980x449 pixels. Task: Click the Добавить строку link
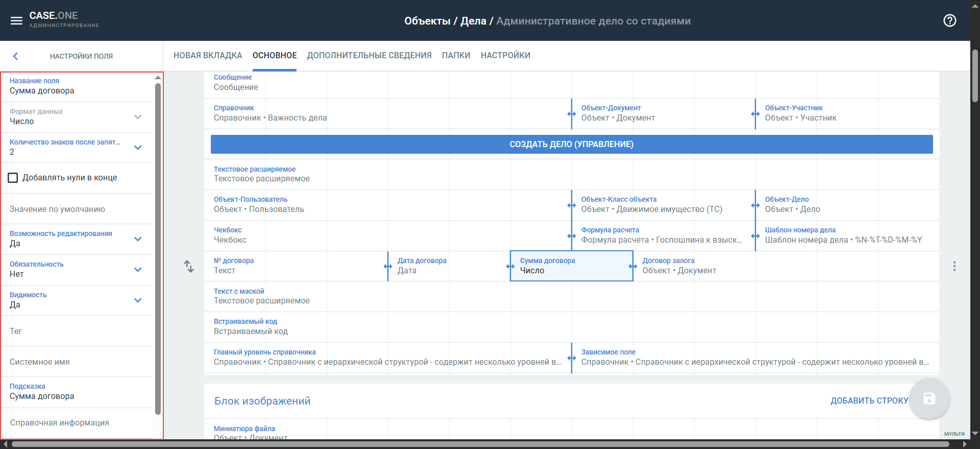(x=869, y=401)
